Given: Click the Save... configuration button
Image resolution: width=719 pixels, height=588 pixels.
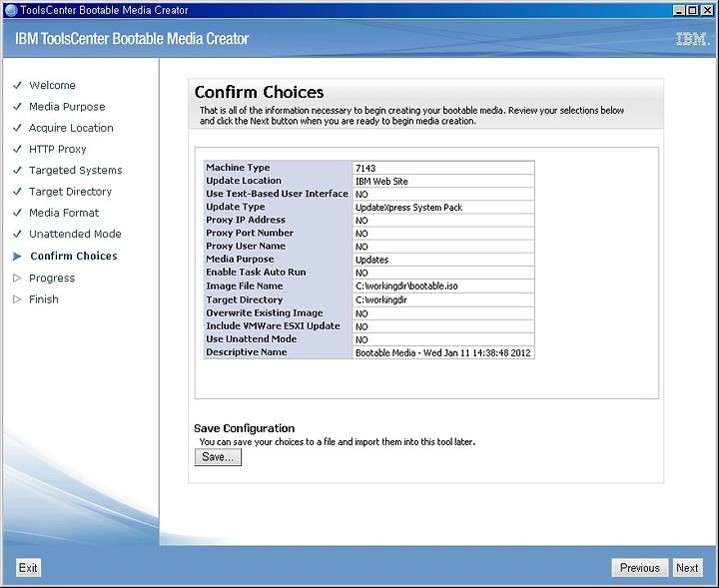Looking at the screenshot, I should 218,457.
